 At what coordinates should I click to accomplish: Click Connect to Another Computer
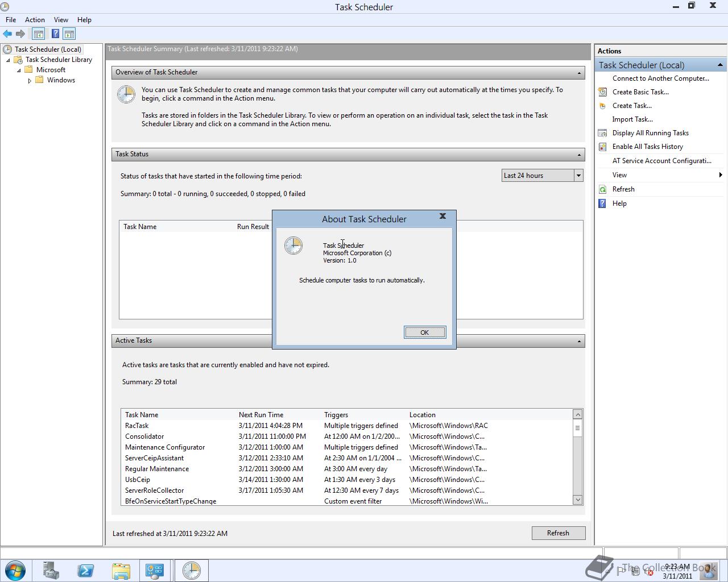coord(661,78)
